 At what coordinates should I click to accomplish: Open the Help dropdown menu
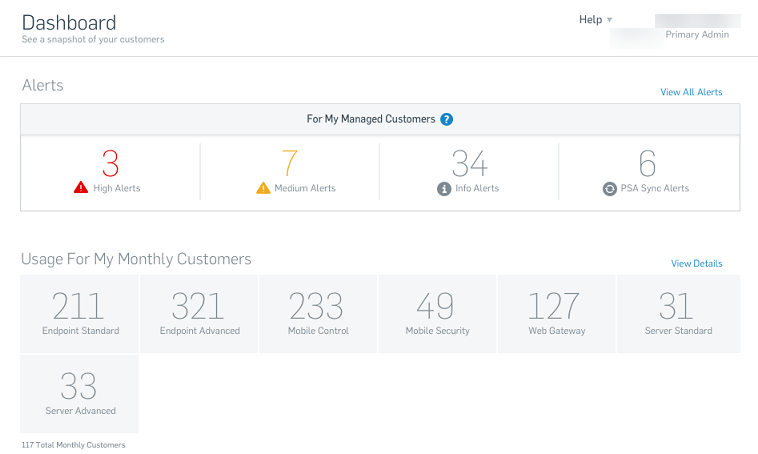[x=590, y=19]
